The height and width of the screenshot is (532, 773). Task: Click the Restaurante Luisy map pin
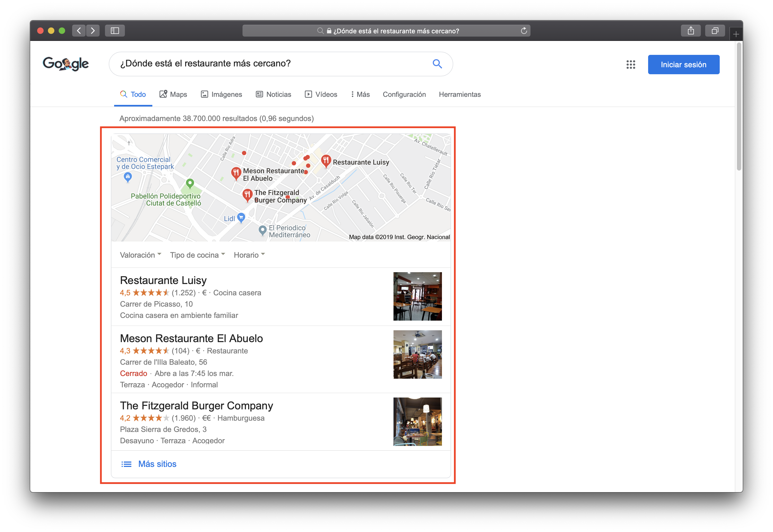326,161
